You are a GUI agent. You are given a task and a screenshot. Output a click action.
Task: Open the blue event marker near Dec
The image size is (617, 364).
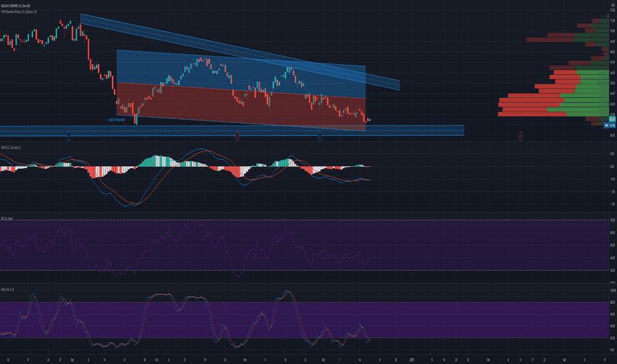coord(320,136)
